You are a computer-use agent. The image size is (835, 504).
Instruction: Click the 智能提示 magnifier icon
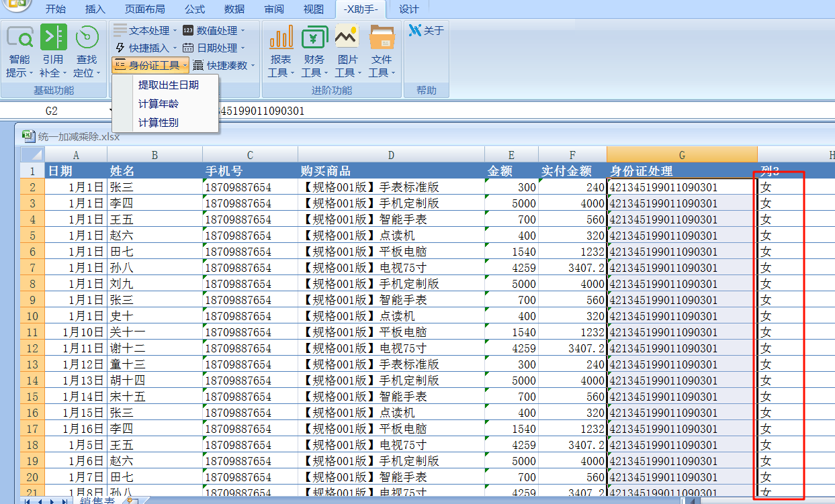pyautogui.click(x=20, y=37)
